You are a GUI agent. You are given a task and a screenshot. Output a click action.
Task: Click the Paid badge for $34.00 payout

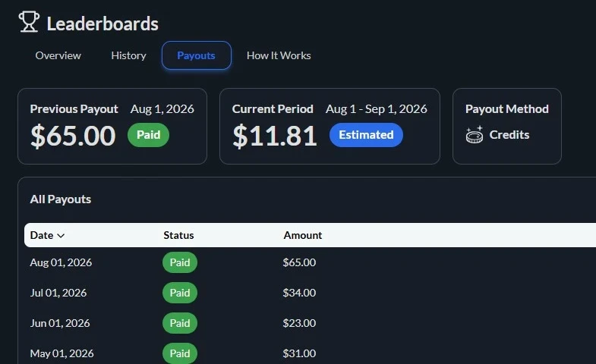point(180,293)
